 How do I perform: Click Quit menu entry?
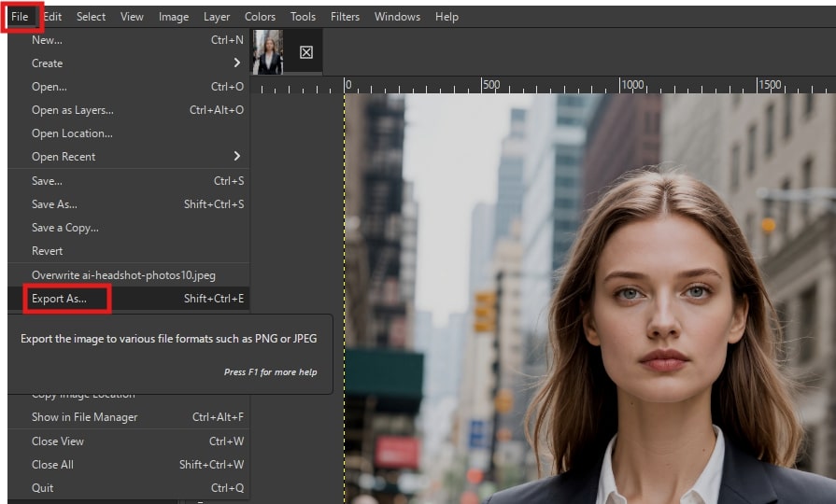[129, 488]
